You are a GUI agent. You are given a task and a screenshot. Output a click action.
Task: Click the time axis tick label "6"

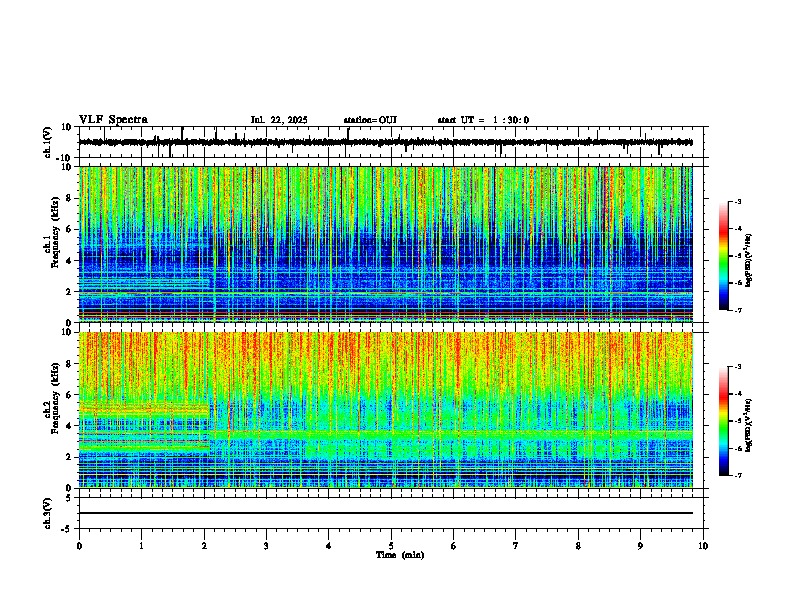454,546
